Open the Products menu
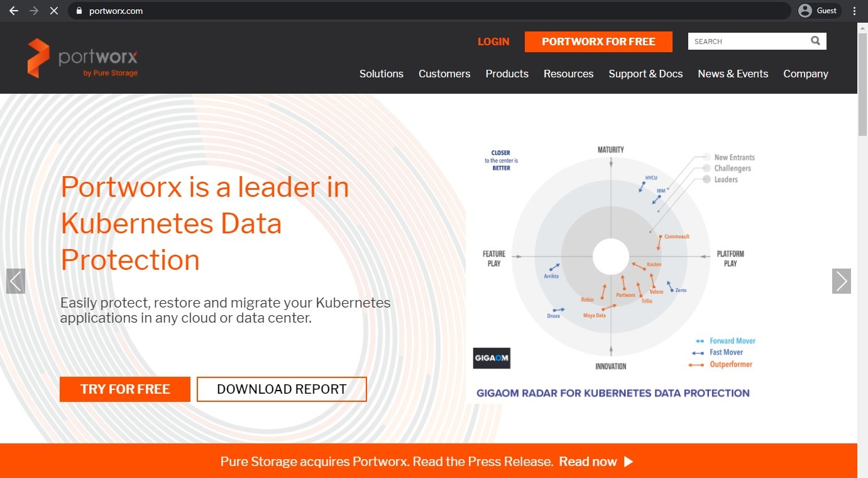 pyautogui.click(x=507, y=74)
